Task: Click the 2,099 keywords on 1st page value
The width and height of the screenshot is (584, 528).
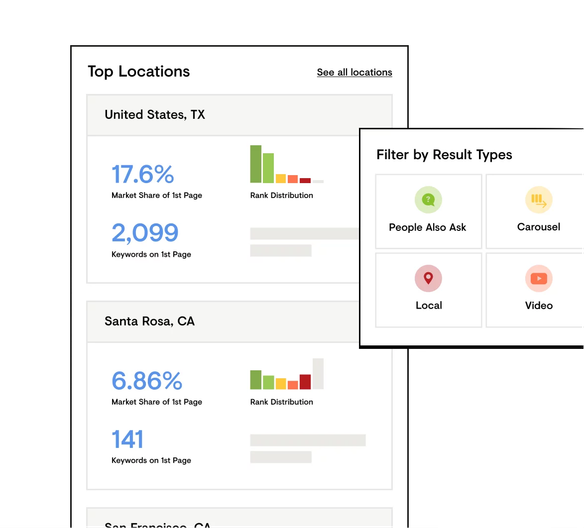Action: (x=145, y=233)
